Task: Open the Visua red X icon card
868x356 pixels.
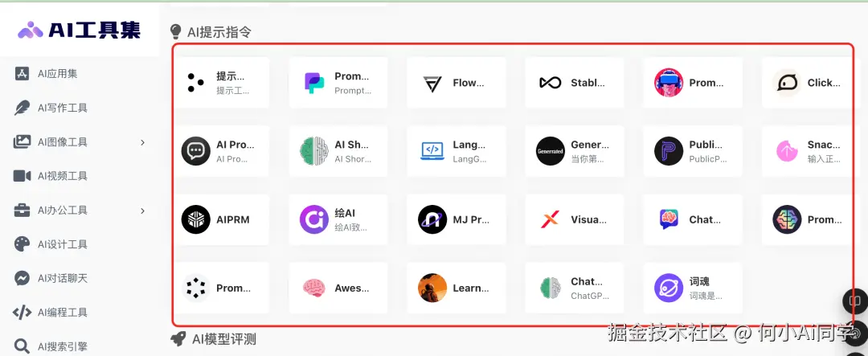Action: pyautogui.click(x=574, y=219)
